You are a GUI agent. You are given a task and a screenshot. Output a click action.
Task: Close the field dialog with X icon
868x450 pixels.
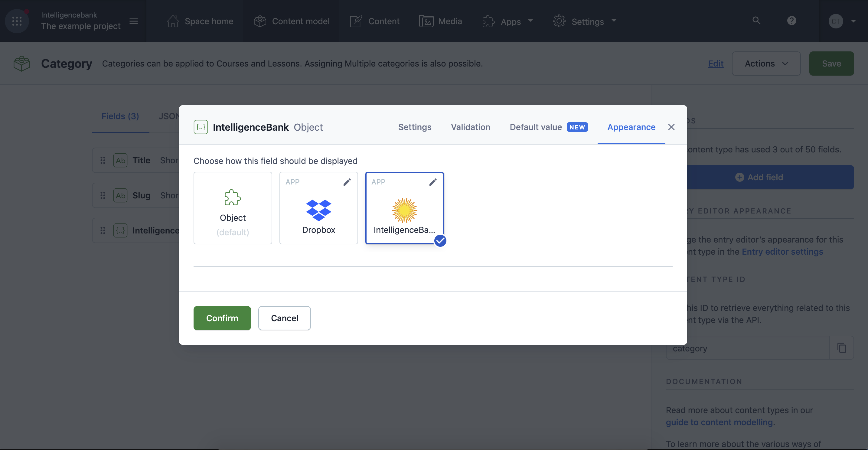pyautogui.click(x=671, y=127)
